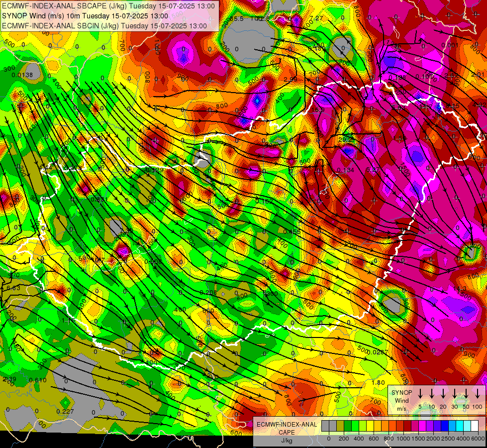Click the map value '0.0287'
The width and height of the screenshot is (487, 448).
[378, 352]
